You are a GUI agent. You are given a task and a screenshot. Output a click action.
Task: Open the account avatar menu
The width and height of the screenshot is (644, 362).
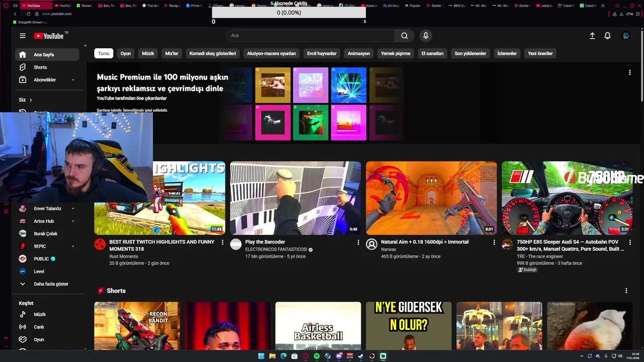tap(626, 36)
